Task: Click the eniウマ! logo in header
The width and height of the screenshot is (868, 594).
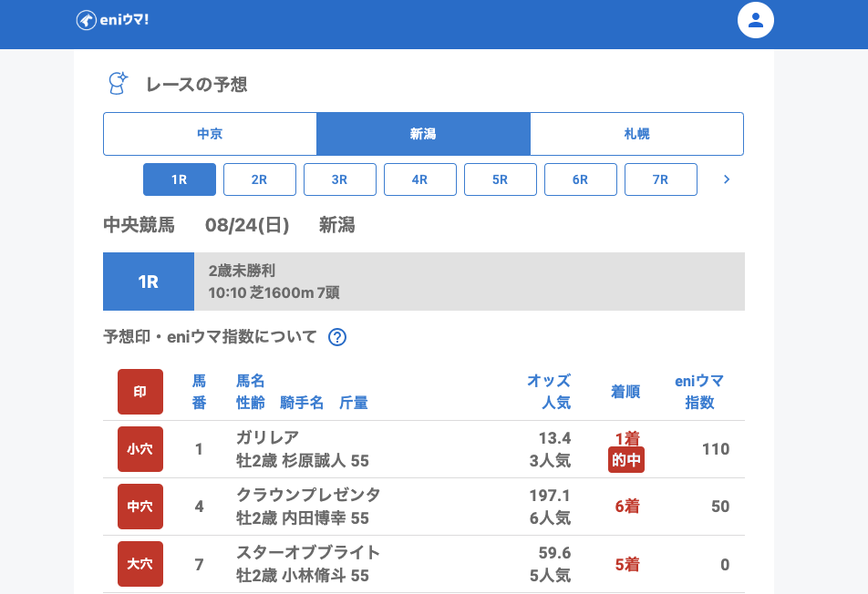Action: (112, 20)
